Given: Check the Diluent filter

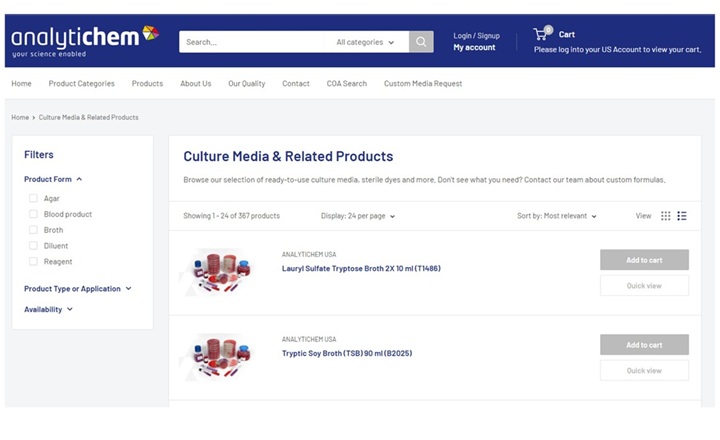Looking at the screenshot, I should click(33, 245).
